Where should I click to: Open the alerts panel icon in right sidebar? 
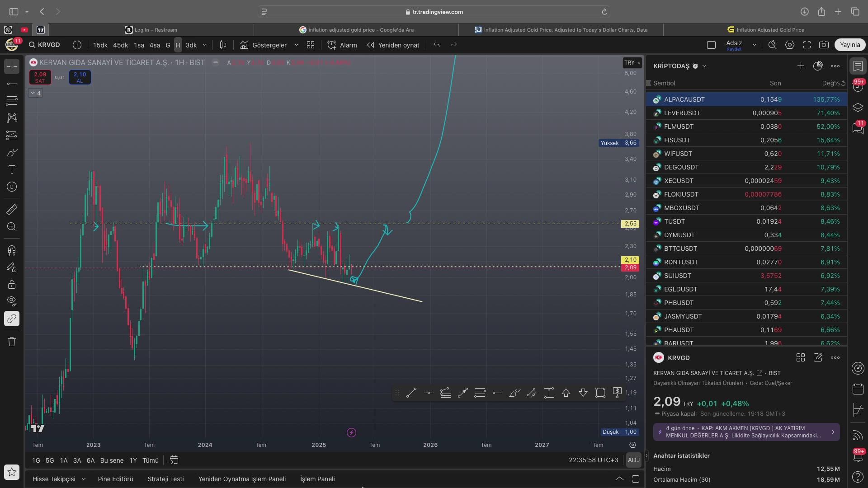tap(858, 86)
